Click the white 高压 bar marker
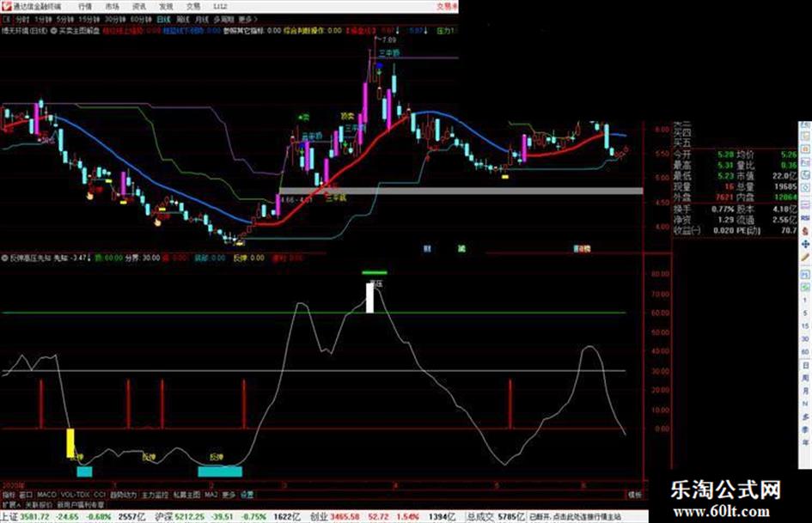The width and height of the screenshot is (812, 523). point(369,298)
